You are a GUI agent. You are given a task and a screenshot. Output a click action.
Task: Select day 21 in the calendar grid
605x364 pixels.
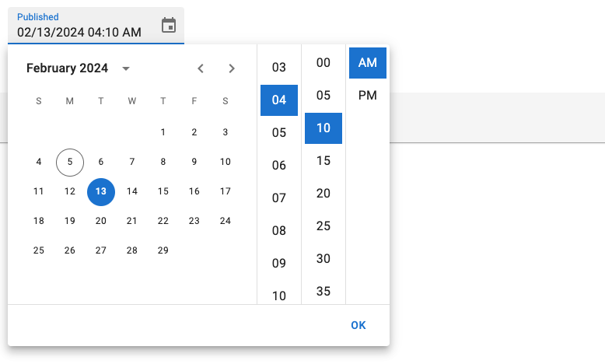pyautogui.click(x=132, y=221)
